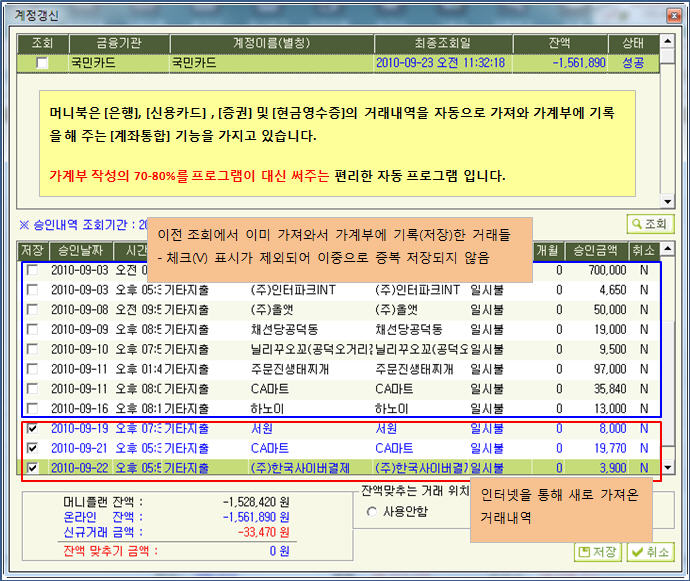The height and width of the screenshot is (581, 690).
Task: Click the 취소 cancel button with checkmark
Action: pyautogui.click(x=650, y=552)
